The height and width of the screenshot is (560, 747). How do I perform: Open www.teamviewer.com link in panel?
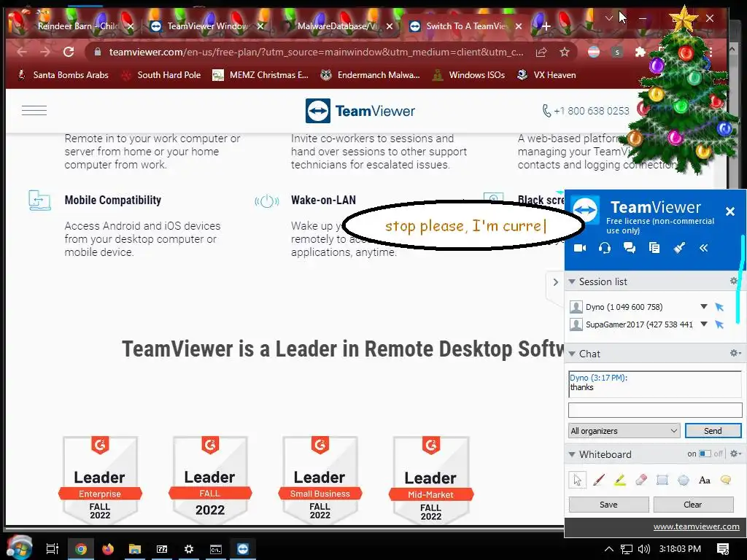tap(697, 526)
